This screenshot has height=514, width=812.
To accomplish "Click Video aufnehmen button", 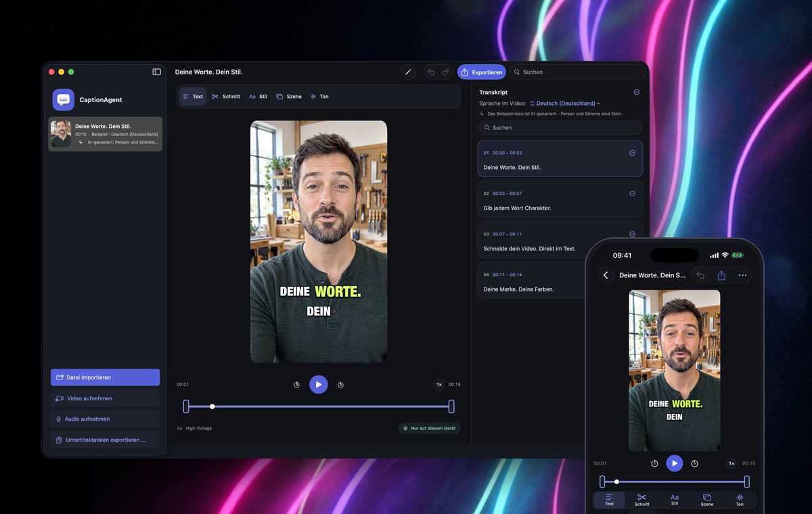I will pos(105,398).
